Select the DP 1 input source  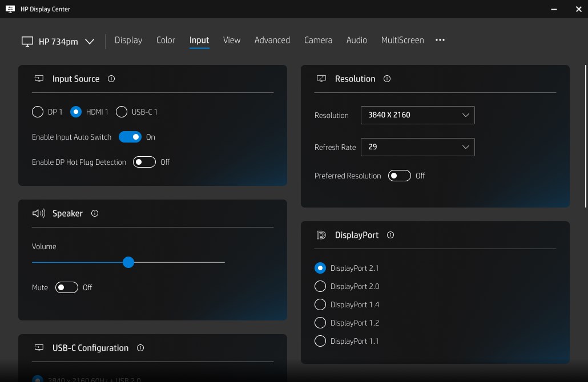(x=38, y=112)
